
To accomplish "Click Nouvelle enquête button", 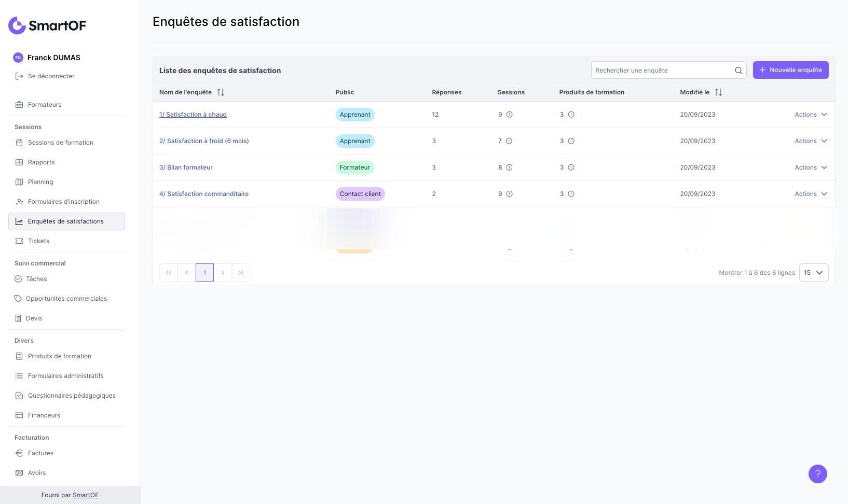I will coord(790,70).
